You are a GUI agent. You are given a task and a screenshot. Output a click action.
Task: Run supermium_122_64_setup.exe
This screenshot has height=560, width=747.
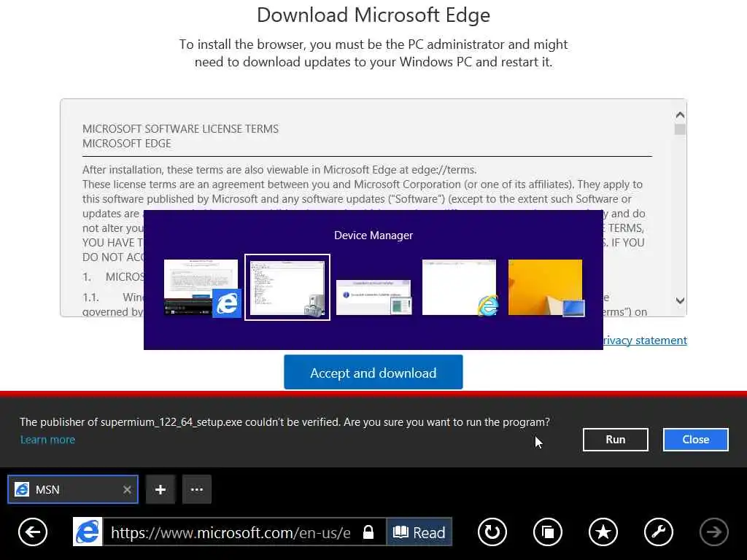point(616,440)
